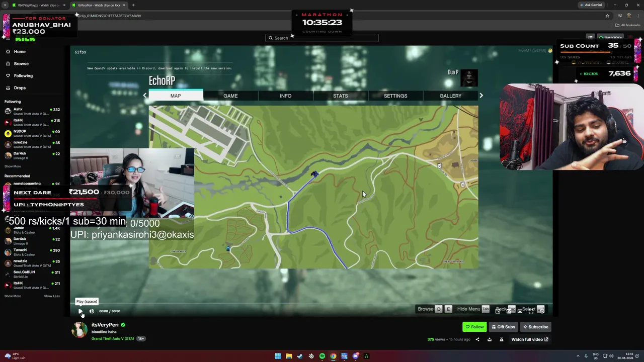Open SoulGoBLIN channel in Recommended list
The height and width of the screenshot is (362, 644).
pyautogui.click(x=33, y=274)
